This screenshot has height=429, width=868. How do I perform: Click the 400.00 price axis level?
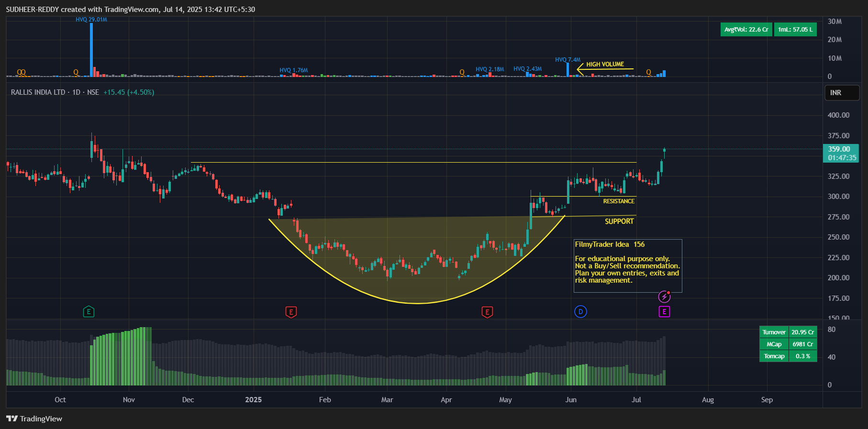pos(839,115)
